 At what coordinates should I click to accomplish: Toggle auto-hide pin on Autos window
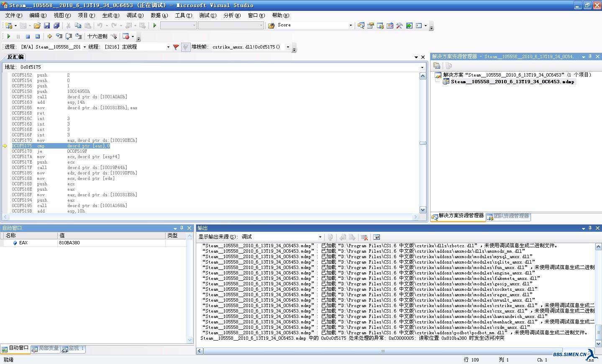182,228
